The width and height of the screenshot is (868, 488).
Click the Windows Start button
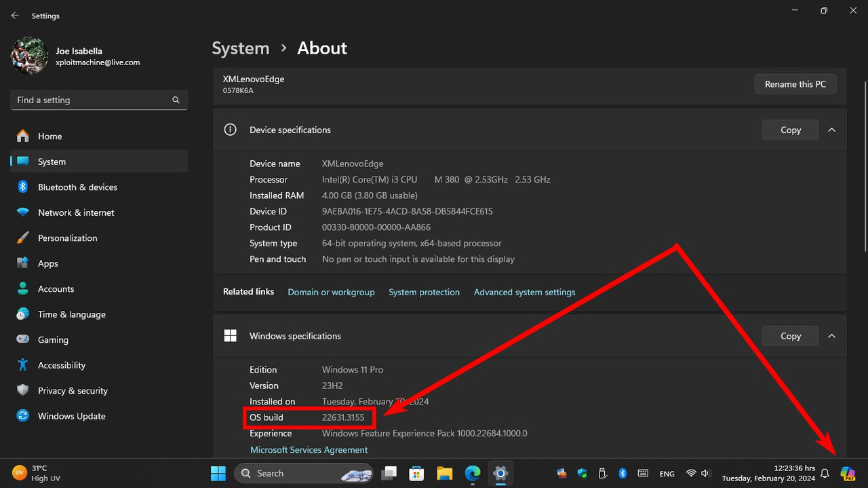pyautogui.click(x=218, y=473)
